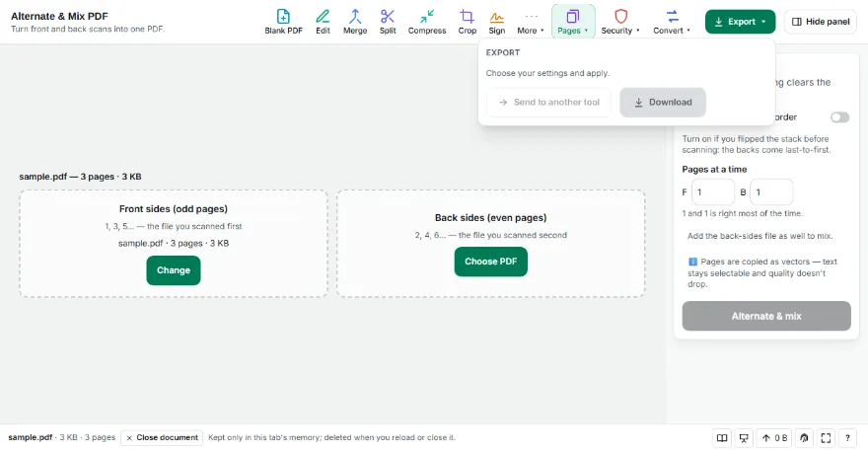Screen dimensions: 868x451
Task: Click the open book reader icon
Action: tap(722, 438)
